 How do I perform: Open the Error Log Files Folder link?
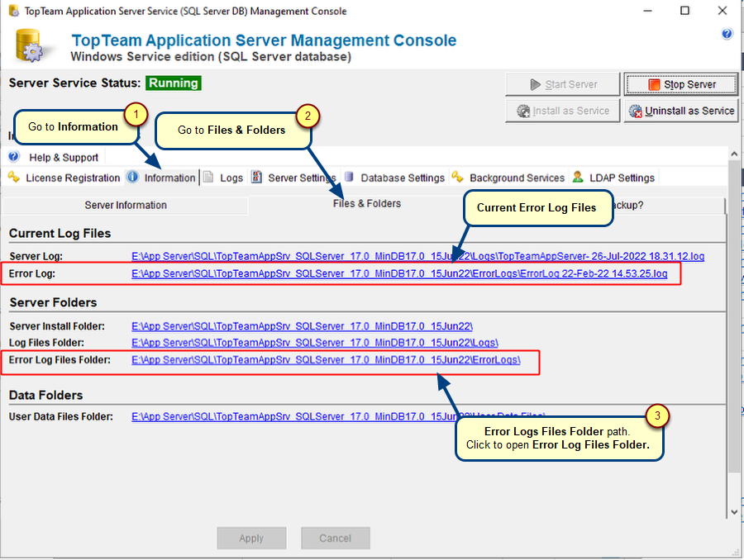(326, 360)
